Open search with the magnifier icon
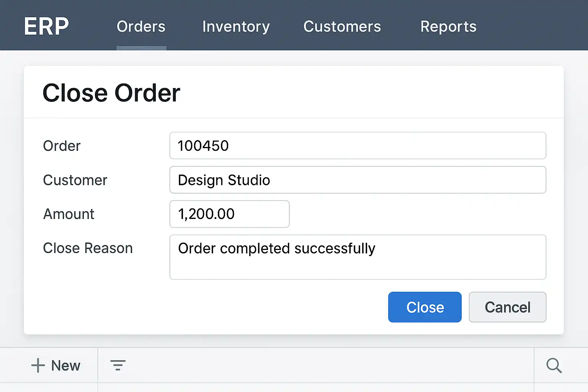 [554, 366]
